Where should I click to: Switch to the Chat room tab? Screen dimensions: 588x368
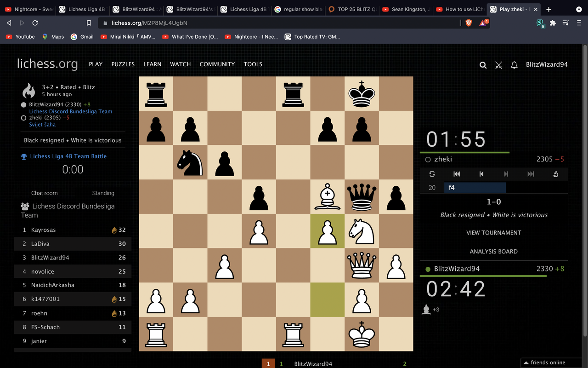[45, 193]
